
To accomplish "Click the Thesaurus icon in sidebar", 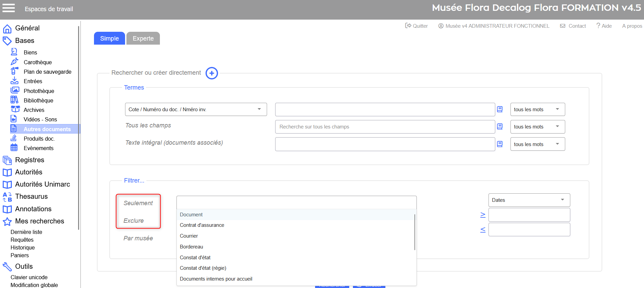I will pos(7,197).
